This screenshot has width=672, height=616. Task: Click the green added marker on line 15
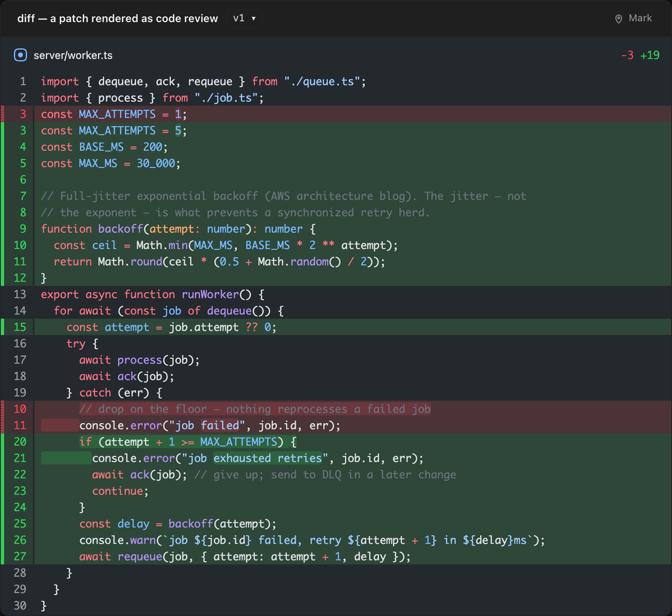click(x=2, y=327)
